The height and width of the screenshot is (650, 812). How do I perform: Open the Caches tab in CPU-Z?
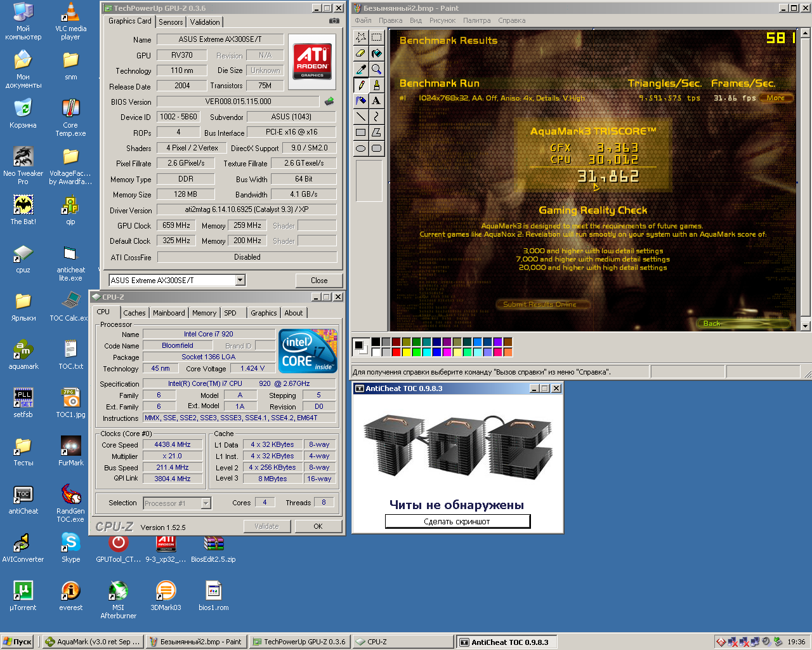[134, 313]
